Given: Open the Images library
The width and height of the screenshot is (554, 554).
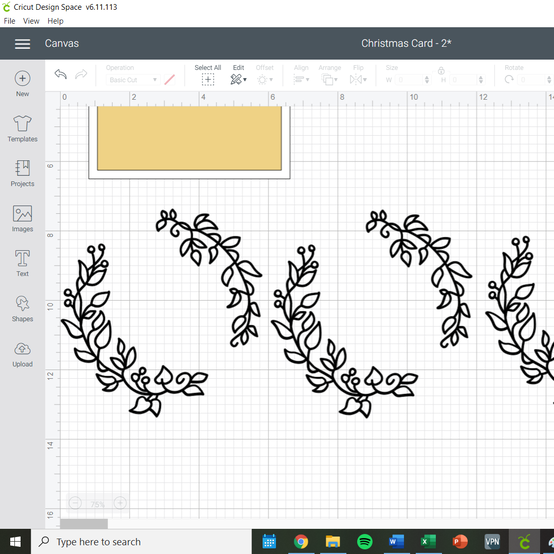Looking at the screenshot, I should tap(22, 218).
